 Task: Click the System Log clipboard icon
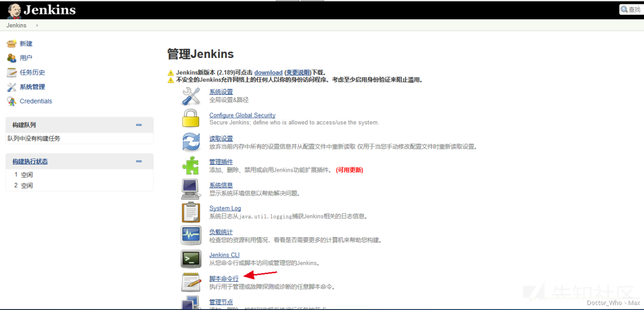pyautogui.click(x=191, y=212)
